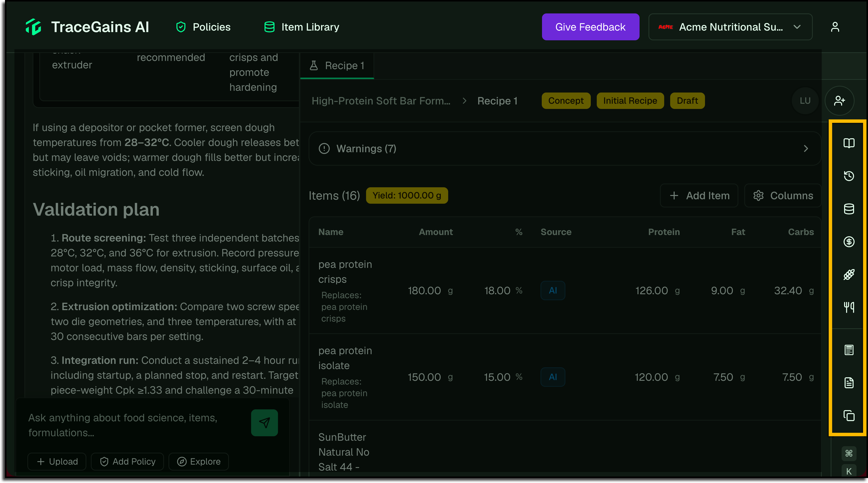
Task: Open the Acme Nutritional organization dropdown
Action: pyautogui.click(x=730, y=27)
